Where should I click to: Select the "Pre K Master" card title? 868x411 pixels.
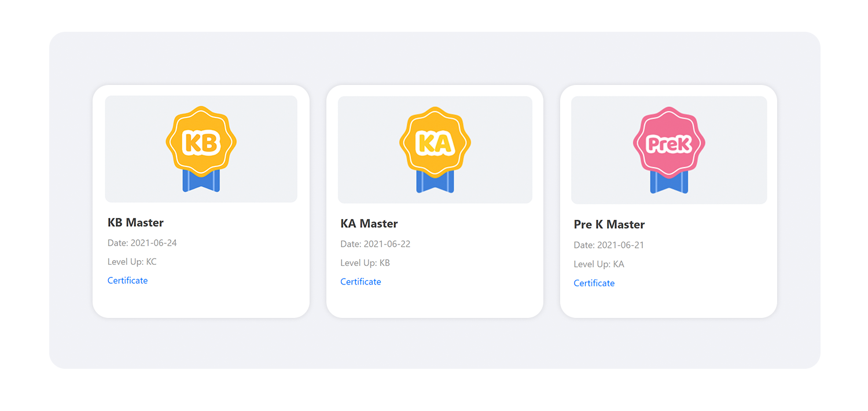coord(609,224)
